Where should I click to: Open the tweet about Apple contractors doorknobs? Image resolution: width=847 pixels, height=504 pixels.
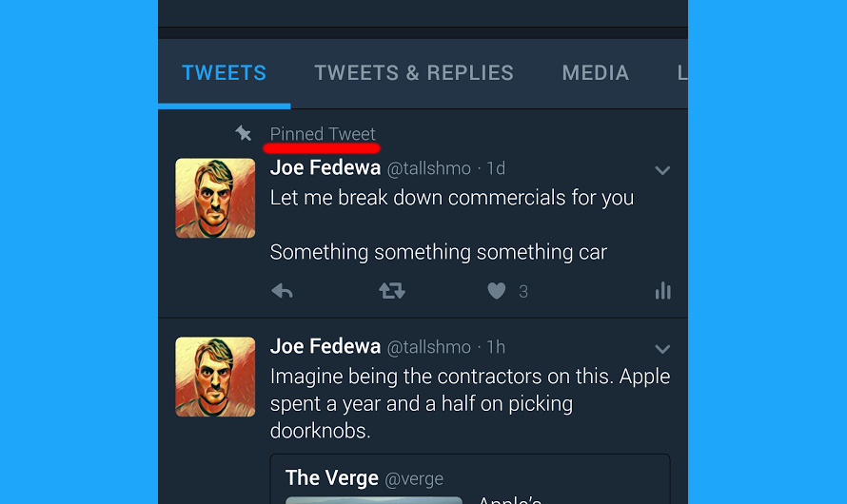click(x=470, y=403)
